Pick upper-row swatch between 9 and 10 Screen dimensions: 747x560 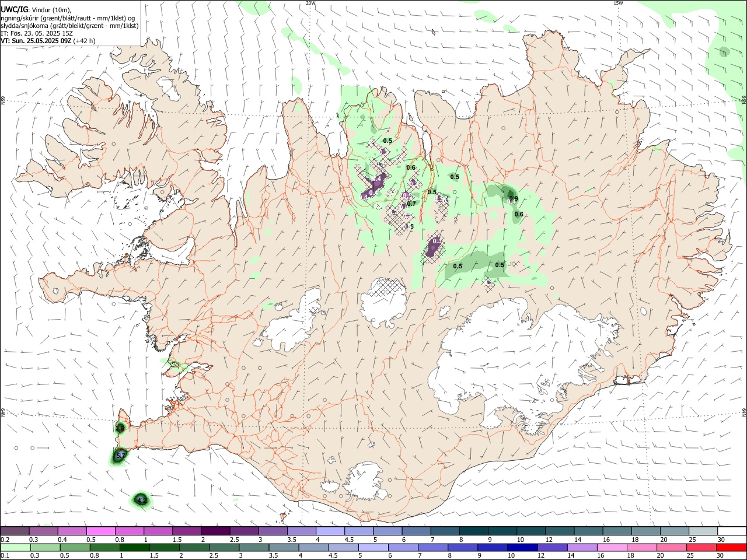tap(502, 531)
